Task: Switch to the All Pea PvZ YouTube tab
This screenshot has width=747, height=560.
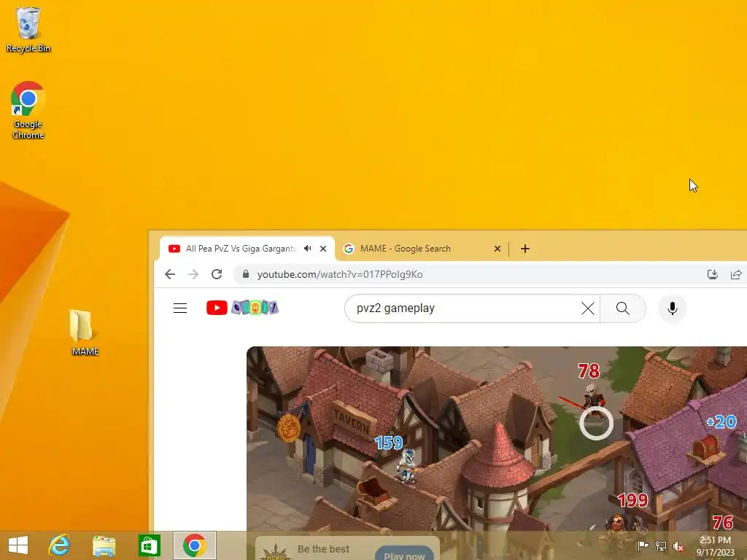Action: (241, 249)
